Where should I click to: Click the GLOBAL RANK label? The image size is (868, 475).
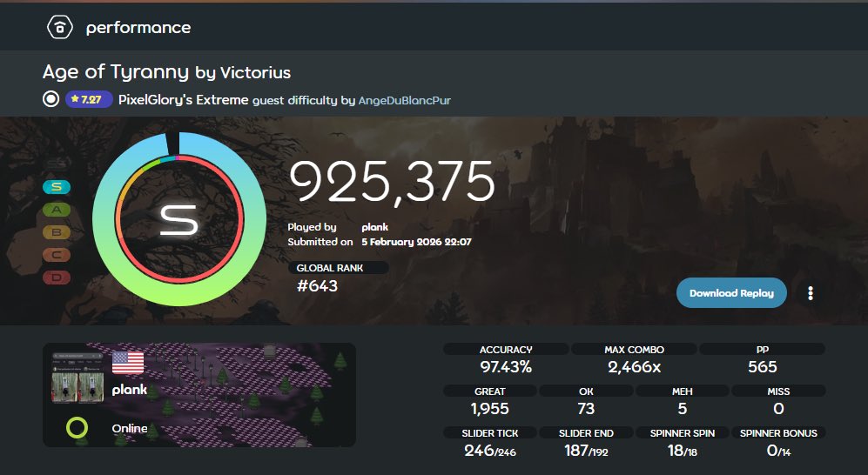click(x=330, y=268)
